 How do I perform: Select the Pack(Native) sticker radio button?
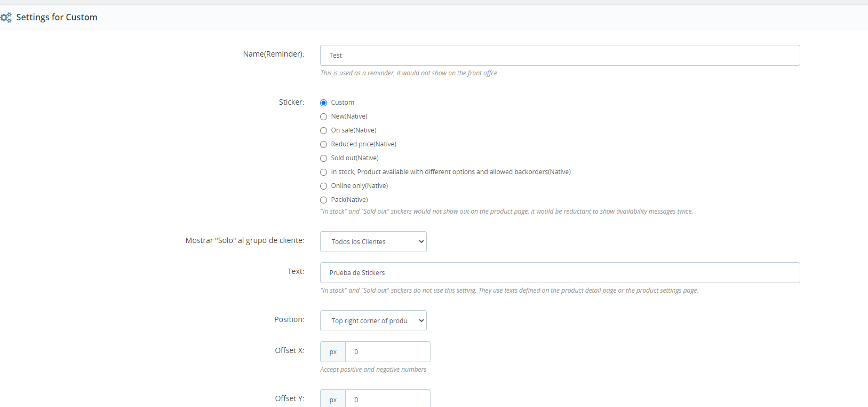[323, 200]
